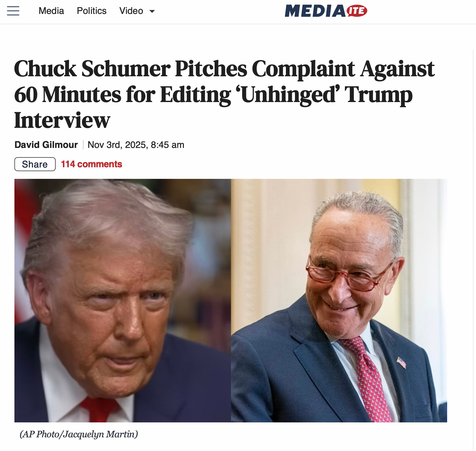Click the Chuck Schumer headline text
The height and width of the screenshot is (451, 476).
click(224, 94)
